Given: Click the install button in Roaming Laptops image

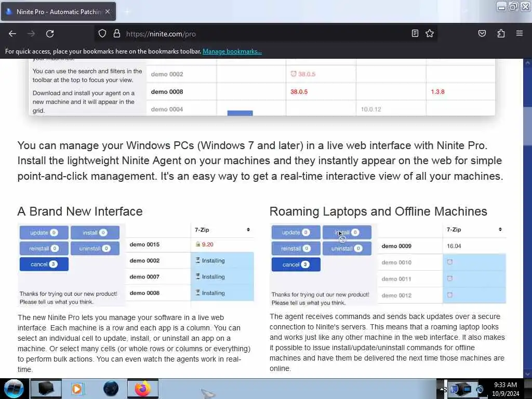Looking at the screenshot, I should click(x=347, y=232).
